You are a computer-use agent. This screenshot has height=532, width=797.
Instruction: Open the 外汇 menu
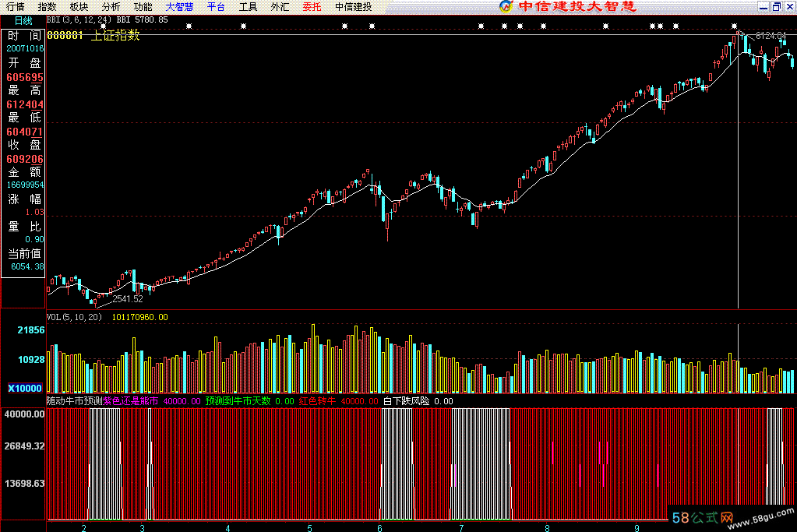click(280, 6)
